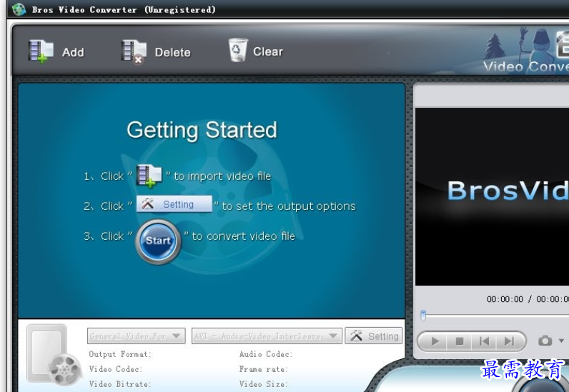Image resolution: width=569 pixels, height=392 pixels.
Task: Take a snapshot with the camera icon
Action: 545,341
